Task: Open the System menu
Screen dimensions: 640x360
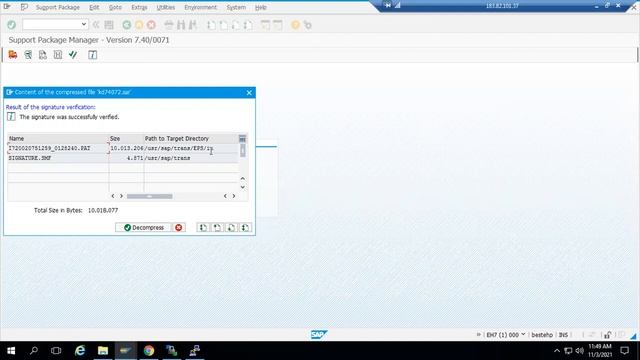Action: tap(236, 7)
